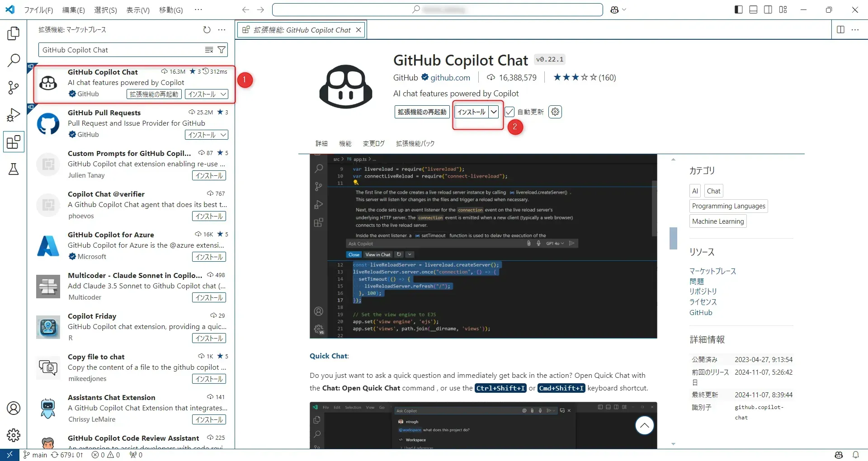
Task: Expand the インストール dropdown on the detail page
Action: coord(495,112)
